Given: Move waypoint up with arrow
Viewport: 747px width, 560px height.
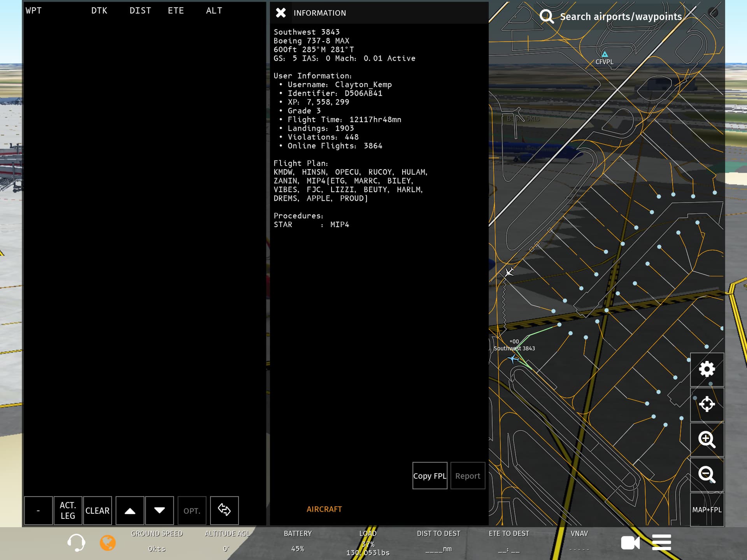Looking at the screenshot, I should tap(130, 510).
